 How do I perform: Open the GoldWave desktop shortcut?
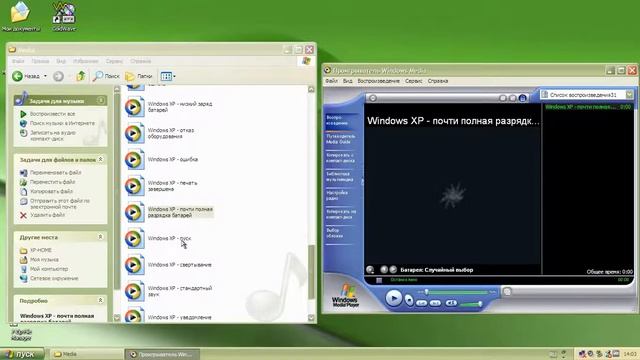coord(64,16)
